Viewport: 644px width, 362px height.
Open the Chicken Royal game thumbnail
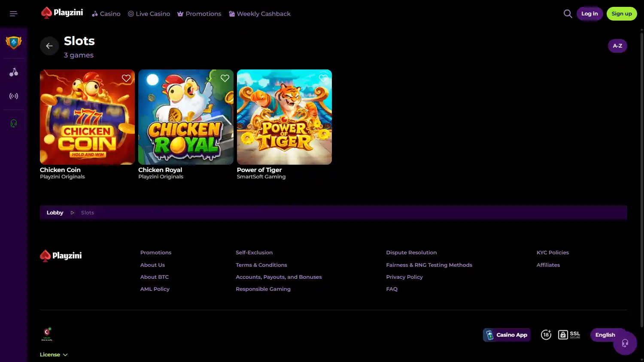coord(186,117)
